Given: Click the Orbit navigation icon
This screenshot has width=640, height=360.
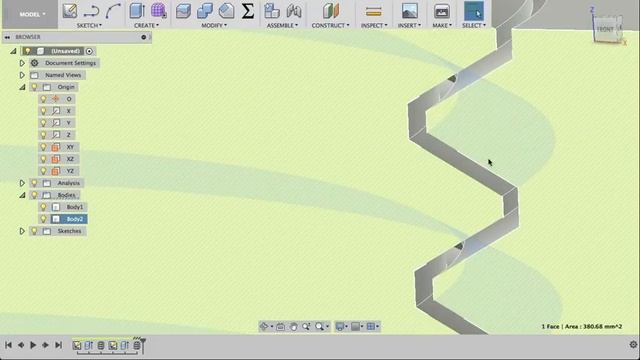Looking at the screenshot, I should tap(264, 326).
